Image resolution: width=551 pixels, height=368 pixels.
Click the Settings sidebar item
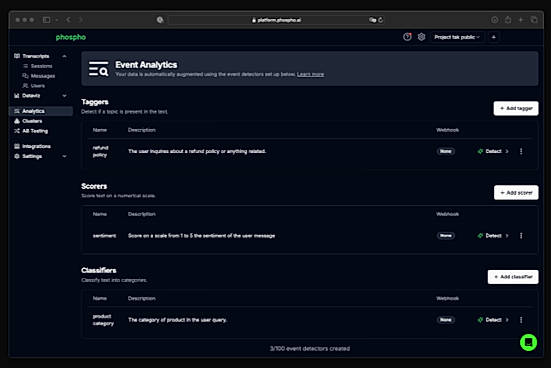click(32, 156)
